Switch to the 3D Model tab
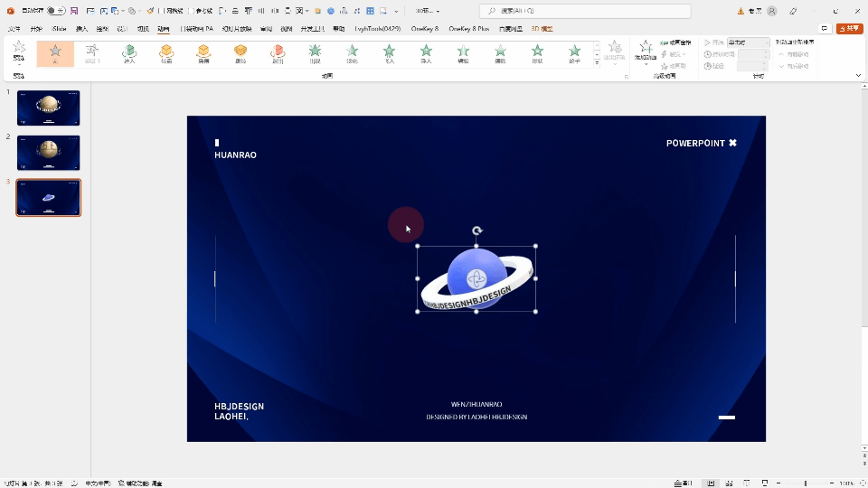Viewport: 868px width, 488px height. coord(542,29)
